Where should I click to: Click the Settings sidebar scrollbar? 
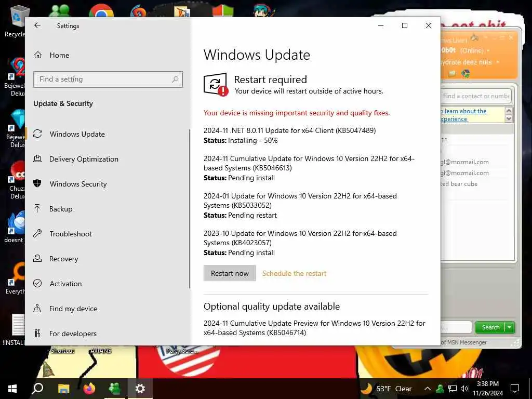(x=189, y=209)
